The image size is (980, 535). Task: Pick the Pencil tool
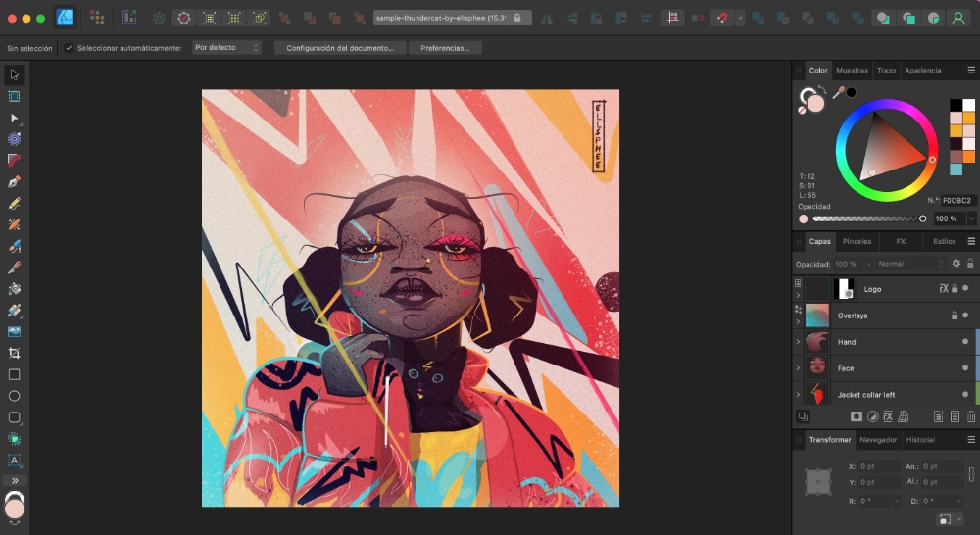(x=14, y=203)
